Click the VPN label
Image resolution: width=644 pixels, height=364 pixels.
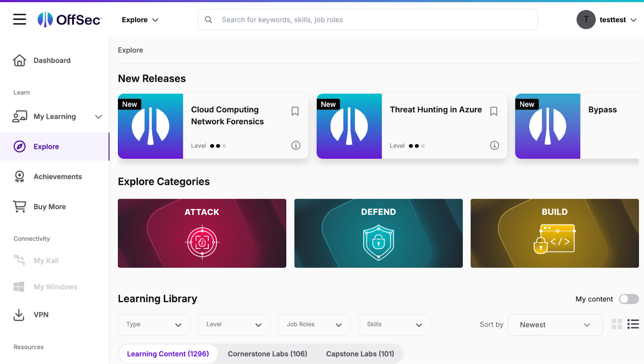coord(41,315)
